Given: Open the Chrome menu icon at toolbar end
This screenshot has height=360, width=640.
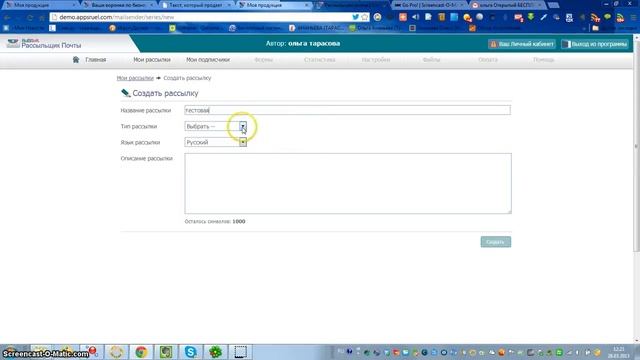Looking at the screenshot, I should [633, 18].
